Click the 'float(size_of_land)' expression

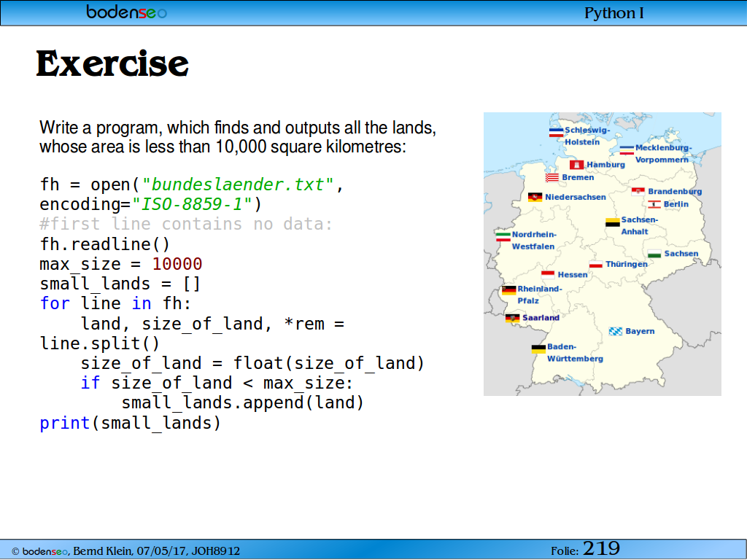tap(329, 363)
